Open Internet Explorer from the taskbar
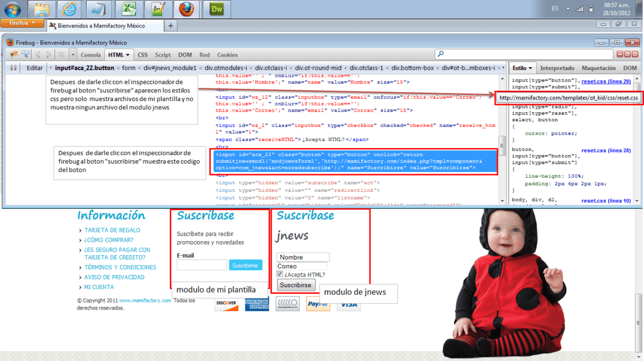The width and height of the screenshot is (644, 361). click(70, 9)
